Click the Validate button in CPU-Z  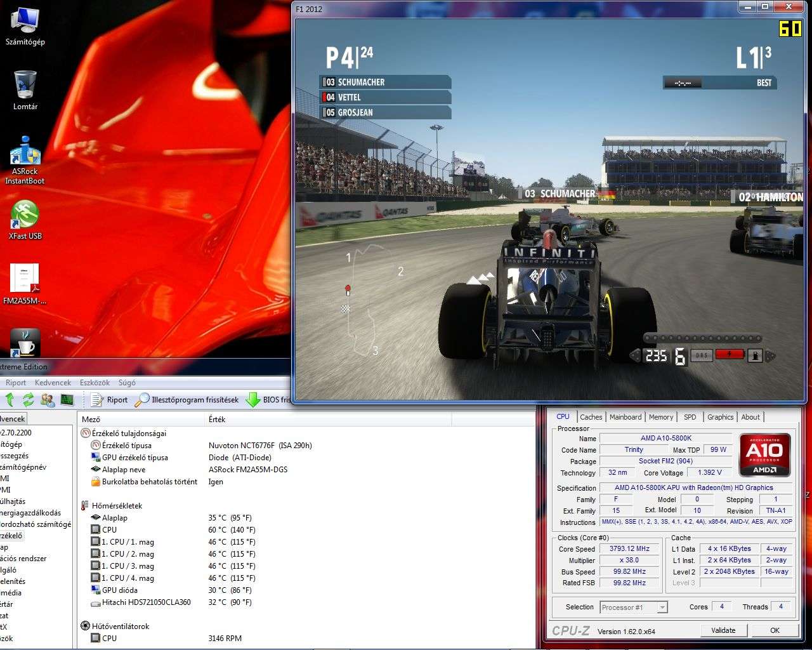point(723,630)
